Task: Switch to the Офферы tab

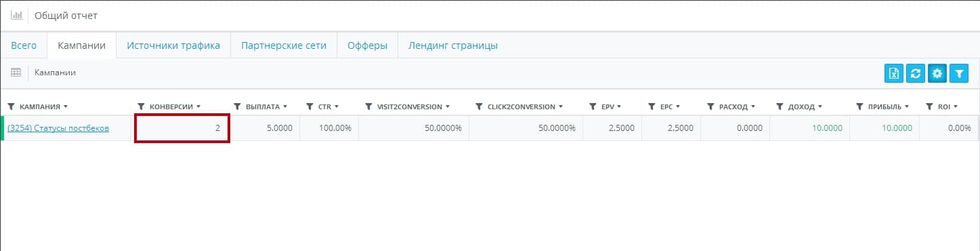Action: pyautogui.click(x=367, y=45)
